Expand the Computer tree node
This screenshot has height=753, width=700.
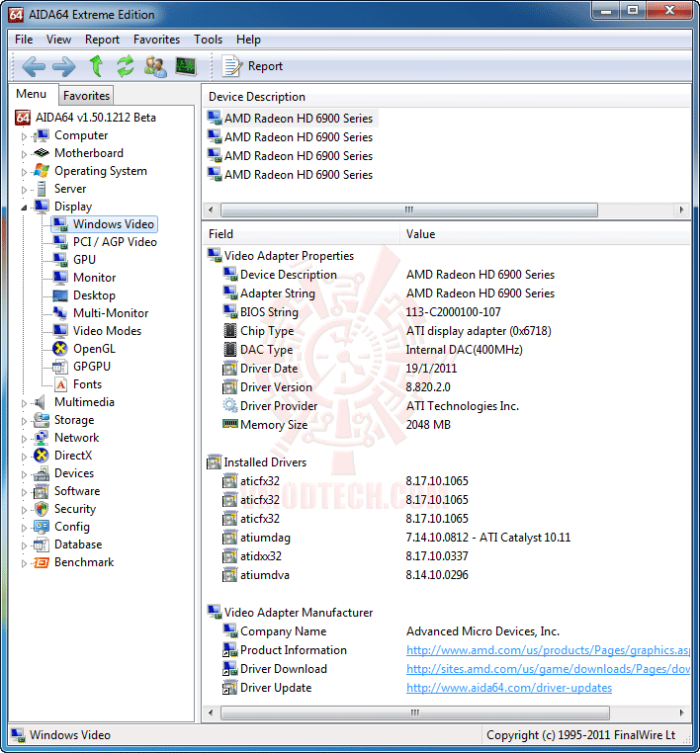click(x=24, y=136)
